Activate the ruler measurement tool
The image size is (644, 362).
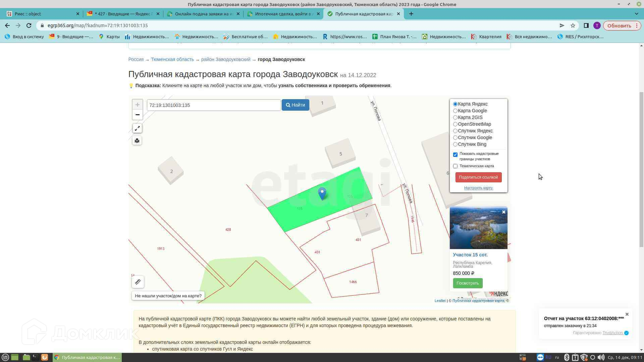138,282
